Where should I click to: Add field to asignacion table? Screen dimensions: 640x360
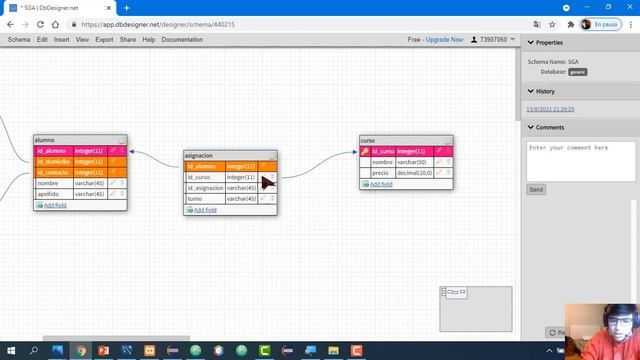point(205,210)
